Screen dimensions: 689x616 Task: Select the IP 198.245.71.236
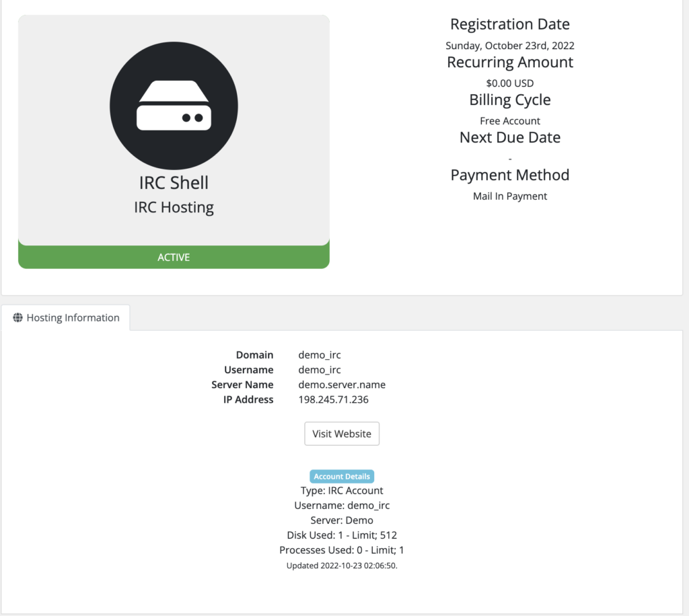coord(334,399)
